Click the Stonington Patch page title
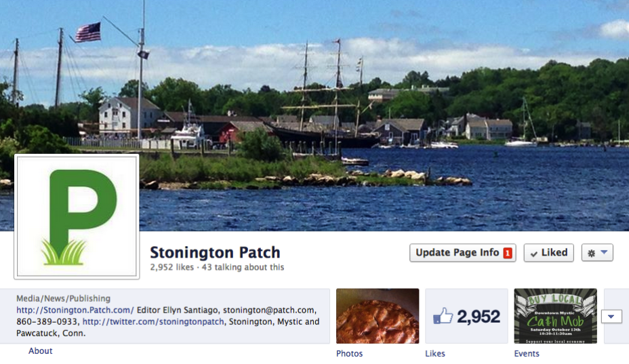The width and height of the screenshot is (629, 364). coord(215,252)
